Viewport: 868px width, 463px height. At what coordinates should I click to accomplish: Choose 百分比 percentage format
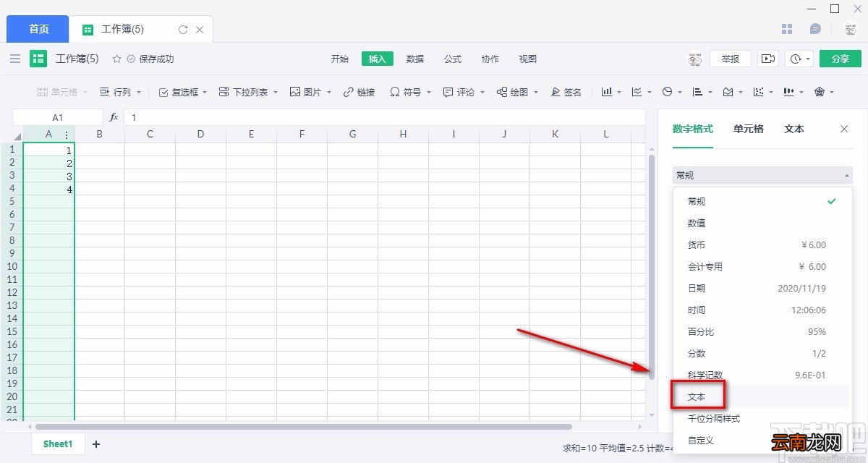click(x=762, y=331)
